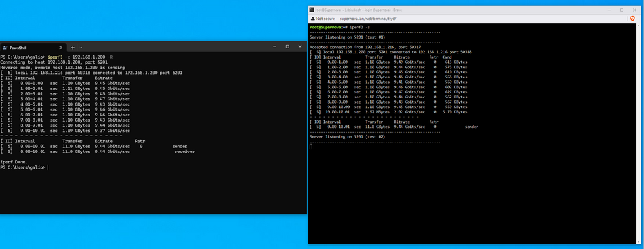Click 'Server listening on 5201 (test #2)'
This screenshot has height=249, width=644.
pyautogui.click(x=348, y=137)
